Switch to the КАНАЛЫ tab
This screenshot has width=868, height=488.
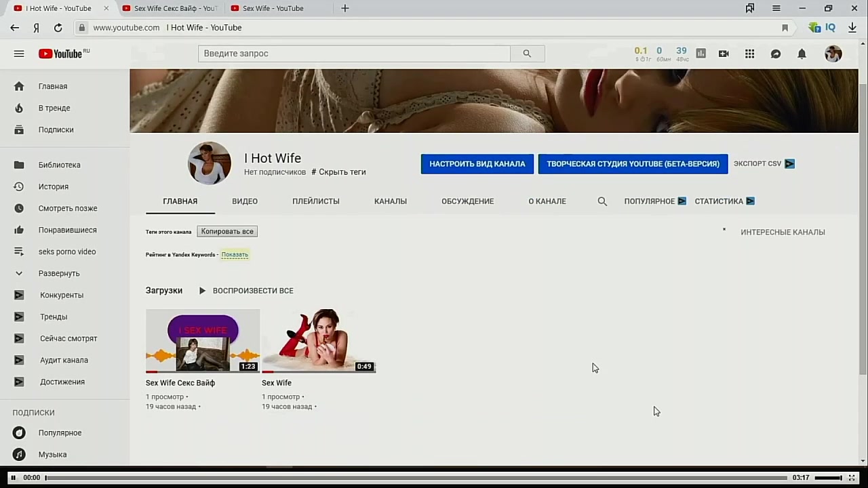pos(391,201)
